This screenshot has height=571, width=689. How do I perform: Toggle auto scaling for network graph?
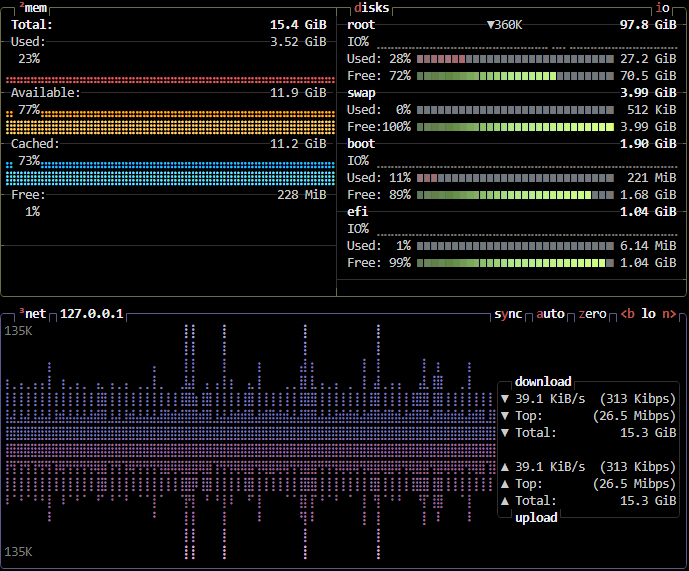pyautogui.click(x=550, y=314)
